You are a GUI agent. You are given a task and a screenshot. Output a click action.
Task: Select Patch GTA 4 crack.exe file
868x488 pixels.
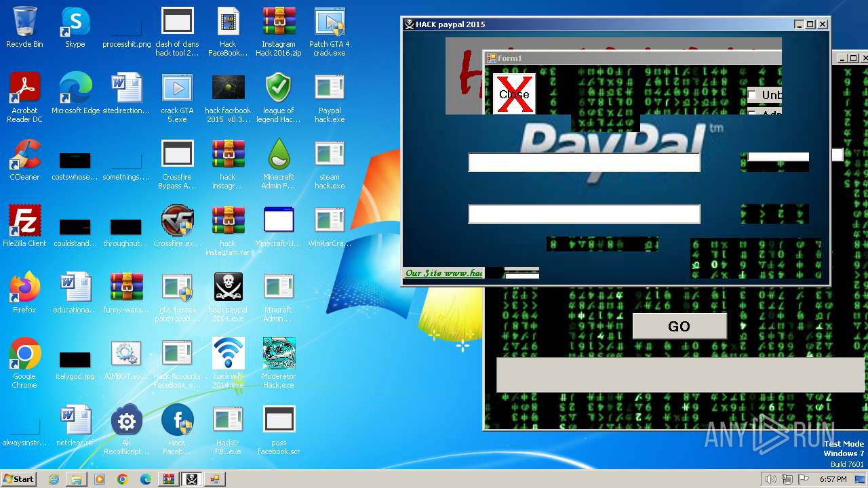click(x=330, y=31)
